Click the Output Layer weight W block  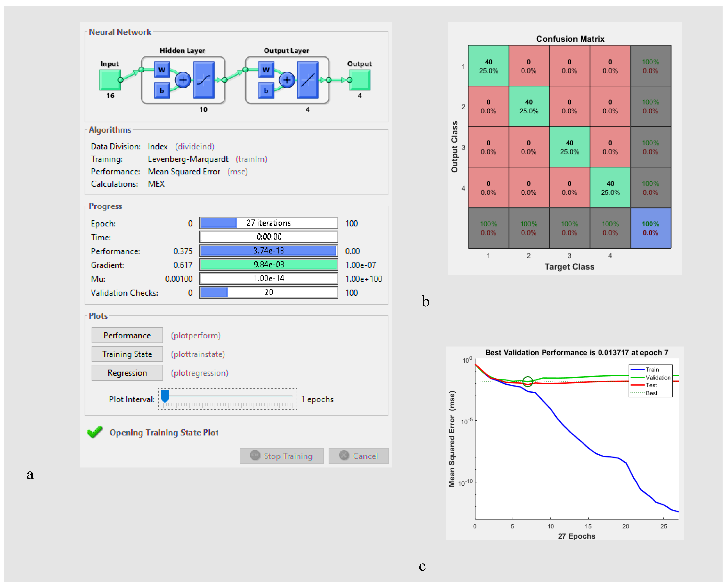[x=266, y=70]
